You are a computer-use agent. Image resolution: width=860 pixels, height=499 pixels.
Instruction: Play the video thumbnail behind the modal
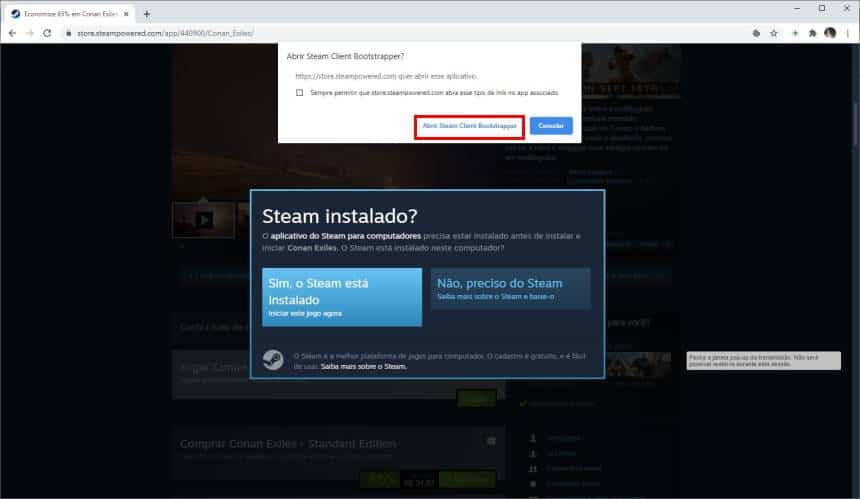(x=203, y=220)
